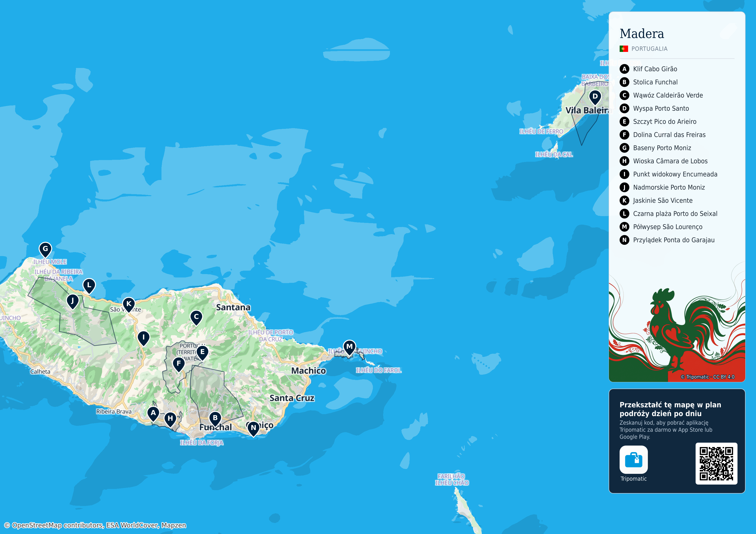Click the Tripomatic label under the app icon

tap(633, 479)
